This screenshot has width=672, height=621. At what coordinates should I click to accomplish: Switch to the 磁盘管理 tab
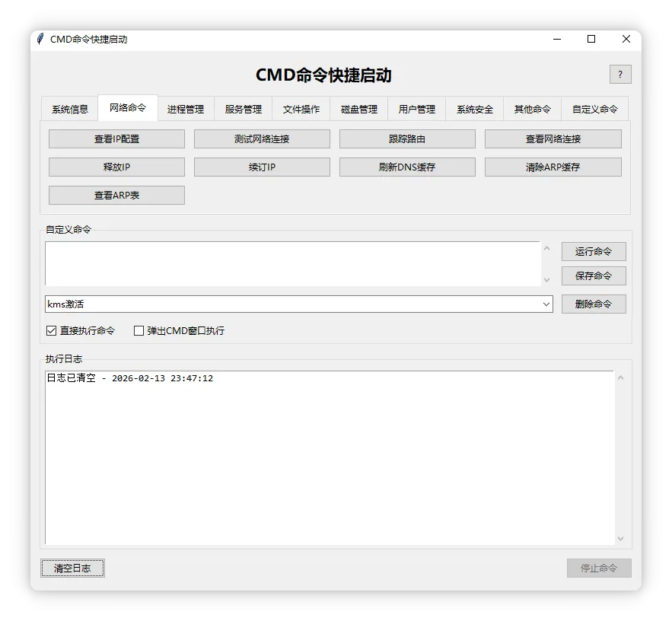[358, 109]
